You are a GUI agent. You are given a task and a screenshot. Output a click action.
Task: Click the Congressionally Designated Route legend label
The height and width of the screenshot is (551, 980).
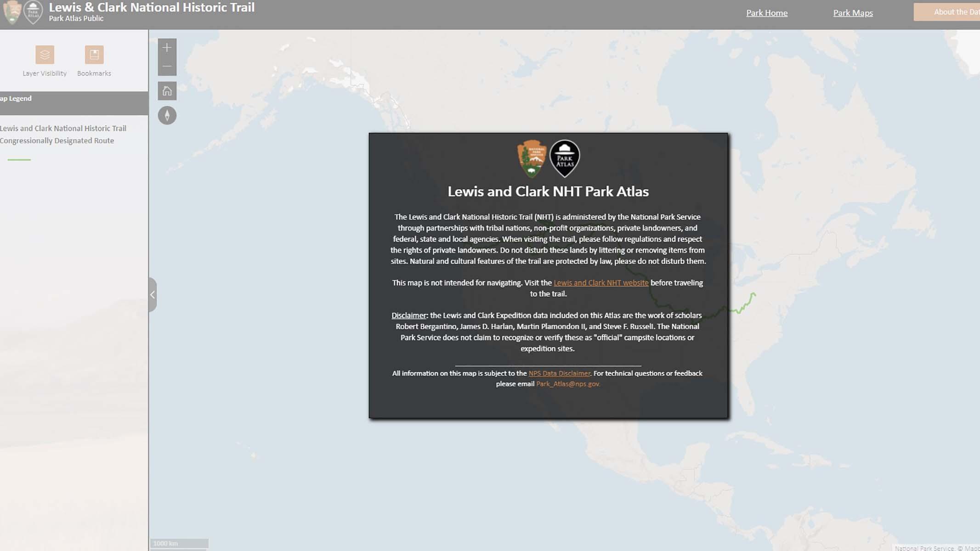click(x=57, y=141)
